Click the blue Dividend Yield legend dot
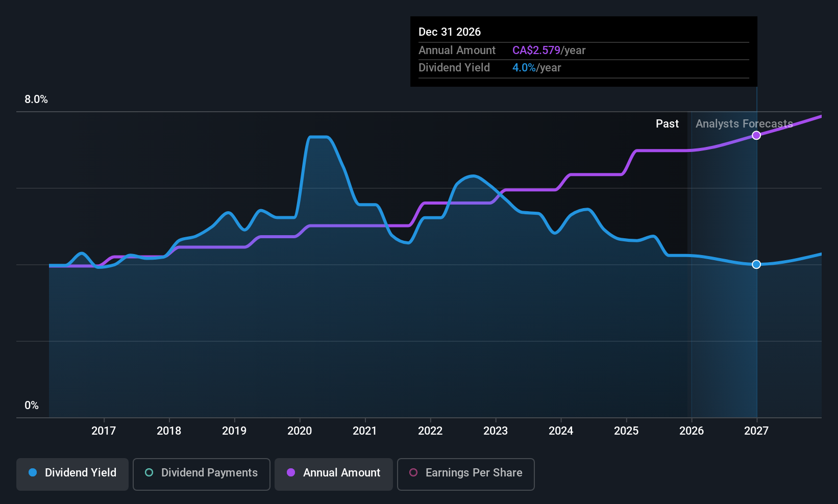838x504 pixels. (33, 473)
